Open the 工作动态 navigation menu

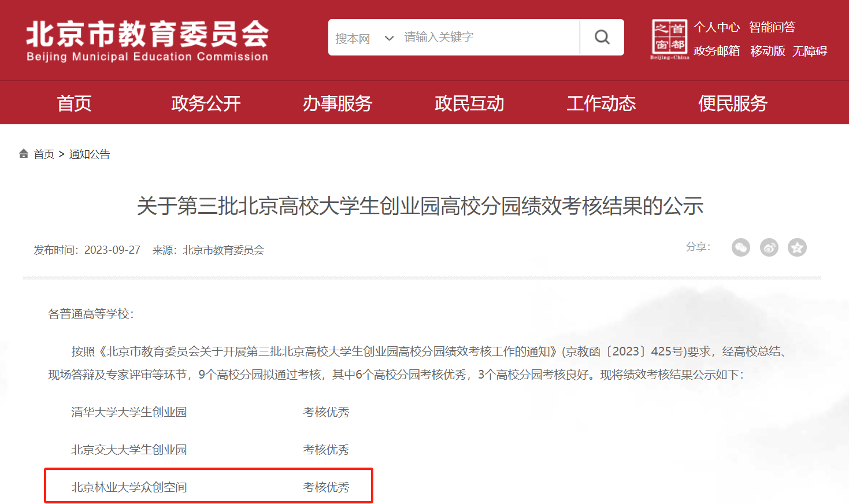coord(601,103)
